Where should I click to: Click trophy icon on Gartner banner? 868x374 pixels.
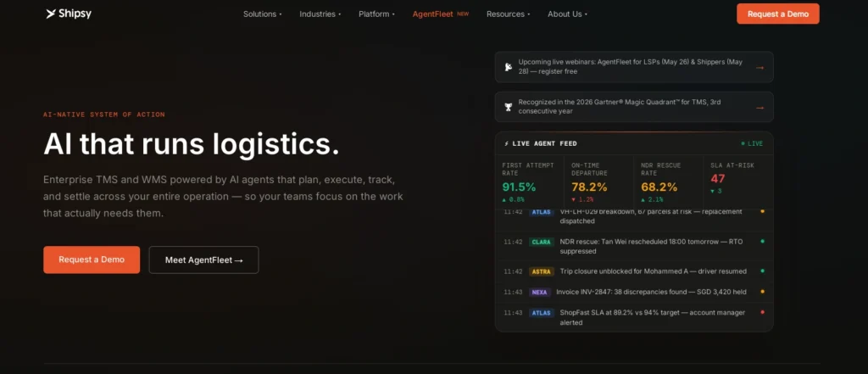(509, 107)
